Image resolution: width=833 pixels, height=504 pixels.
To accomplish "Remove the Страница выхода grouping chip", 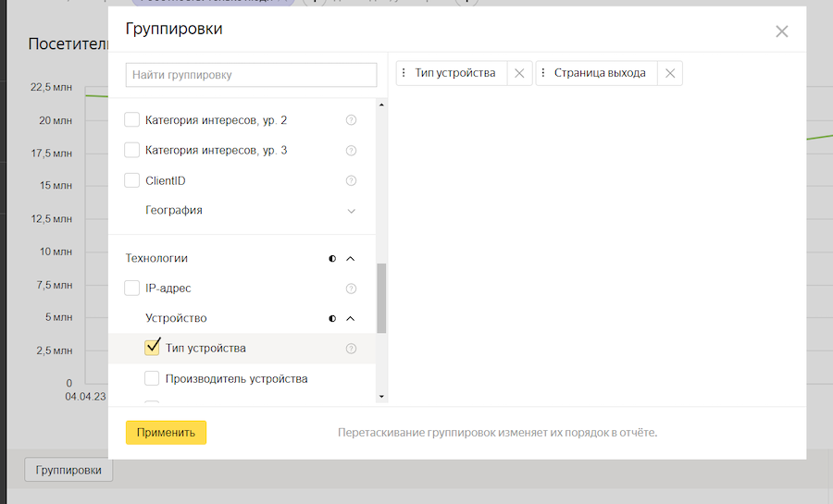I will click(x=670, y=74).
